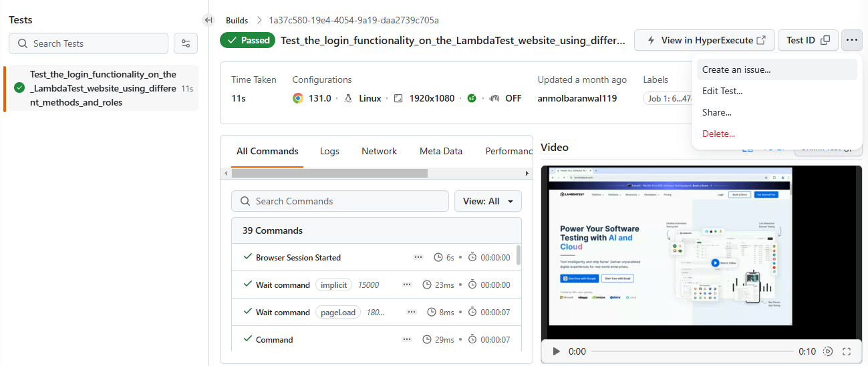868x366 pixels.
Task: Open the Logs tab
Action: tap(329, 151)
